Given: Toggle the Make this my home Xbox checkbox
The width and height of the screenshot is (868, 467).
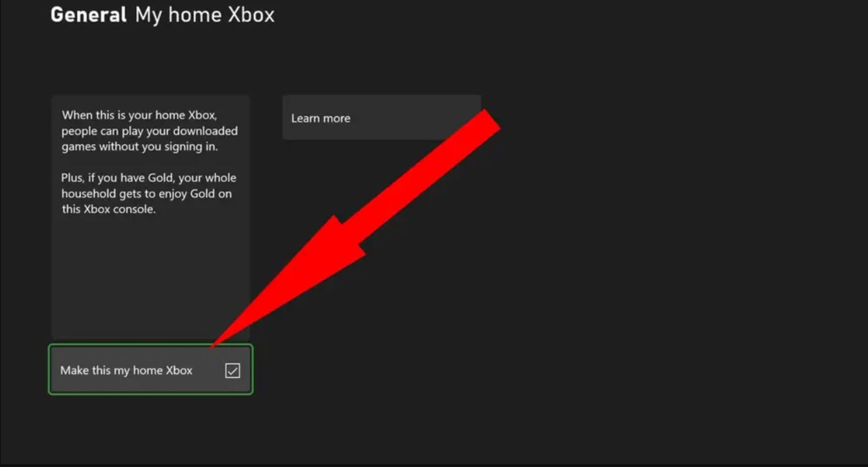Looking at the screenshot, I should [232, 371].
